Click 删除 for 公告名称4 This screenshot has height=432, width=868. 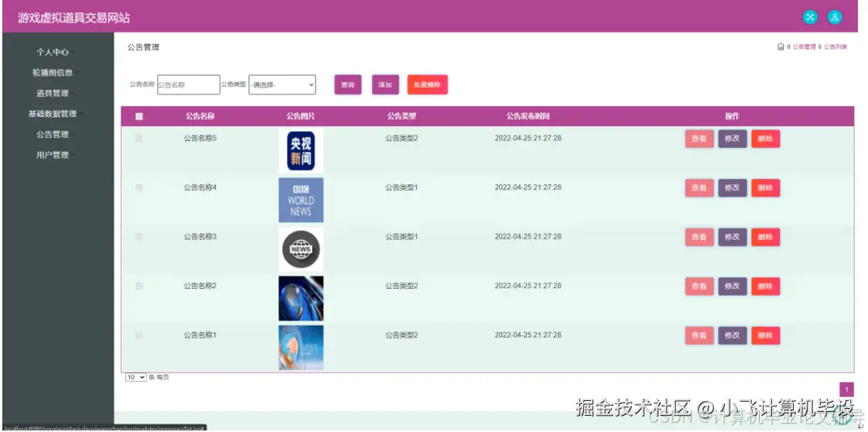tap(766, 188)
